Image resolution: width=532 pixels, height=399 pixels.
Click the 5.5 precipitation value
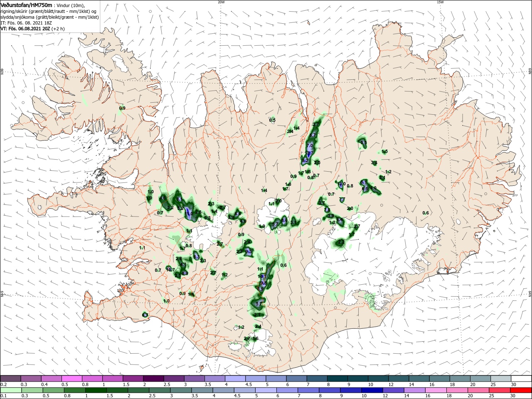[364, 143]
